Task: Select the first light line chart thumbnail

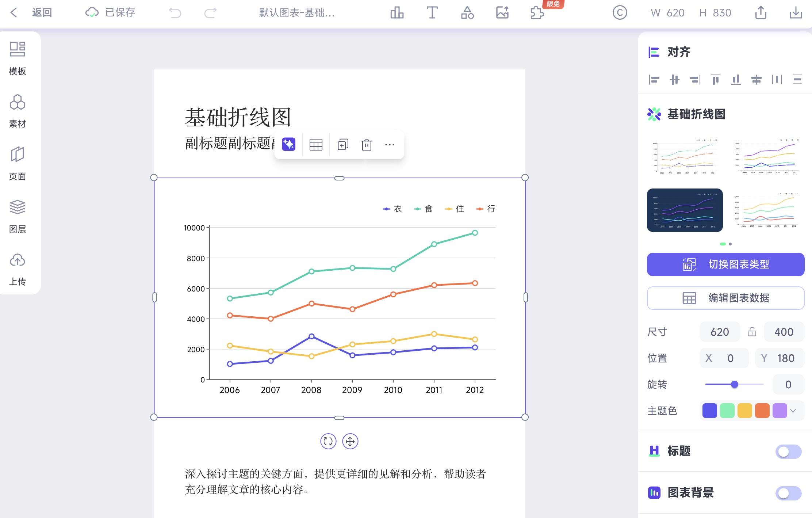Action: coord(685,156)
